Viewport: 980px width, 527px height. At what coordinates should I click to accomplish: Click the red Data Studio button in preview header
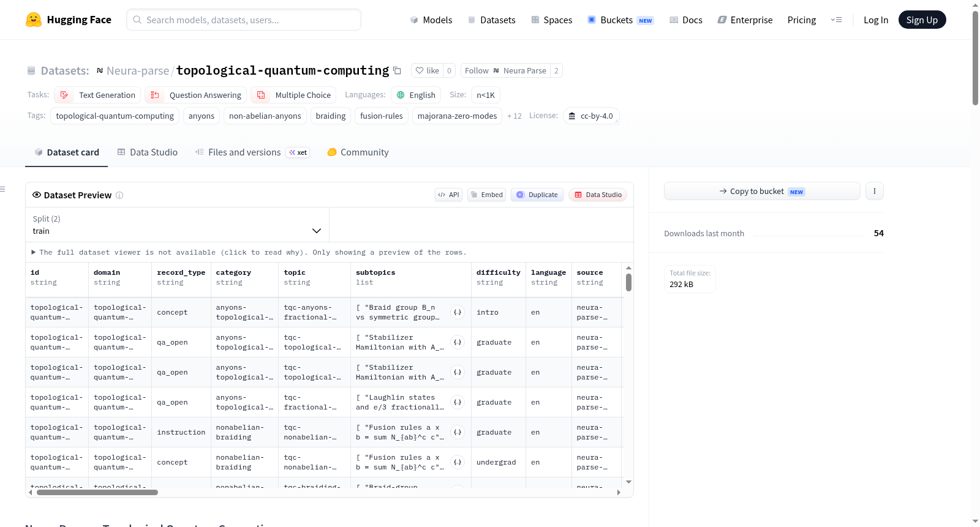click(598, 195)
